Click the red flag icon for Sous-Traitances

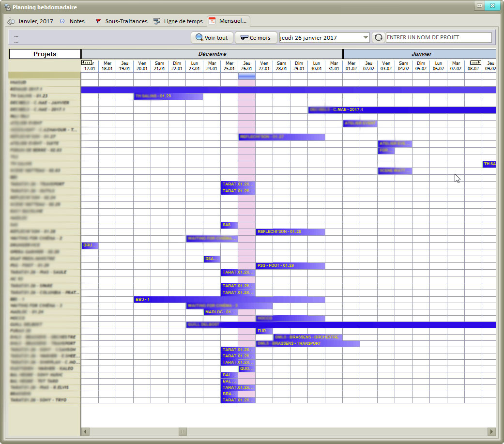98,21
